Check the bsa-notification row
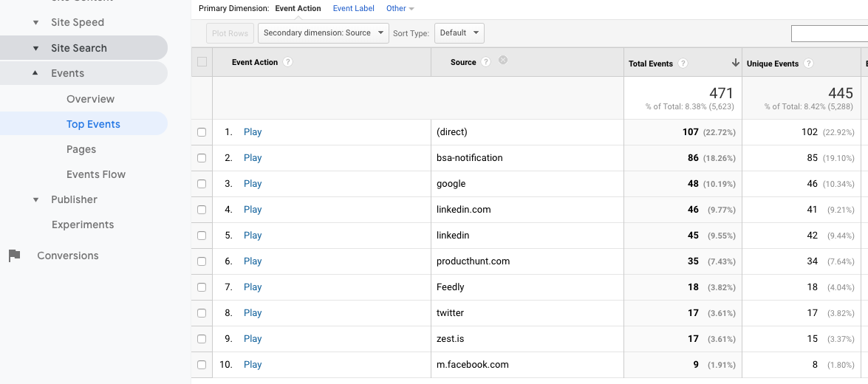This screenshot has height=384, width=868. coord(202,158)
